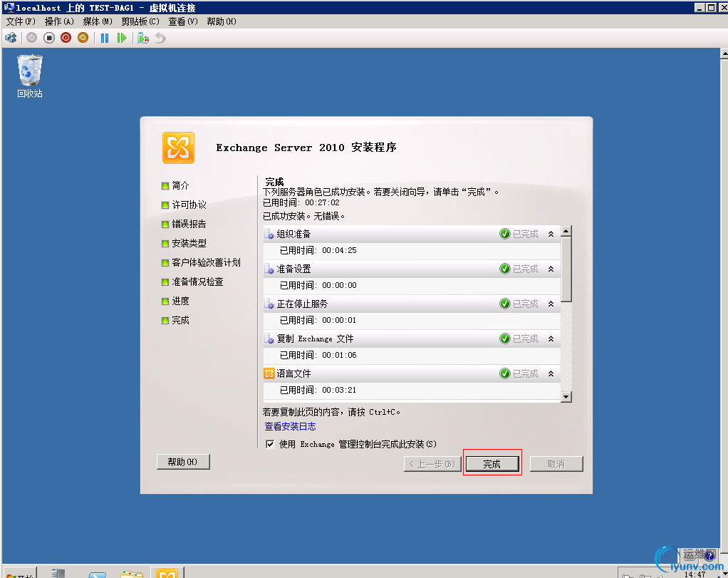The width and height of the screenshot is (728, 578).
Task: Select the 客户体验改善计划 step in the sidebar
Action: (x=206, y=262)
